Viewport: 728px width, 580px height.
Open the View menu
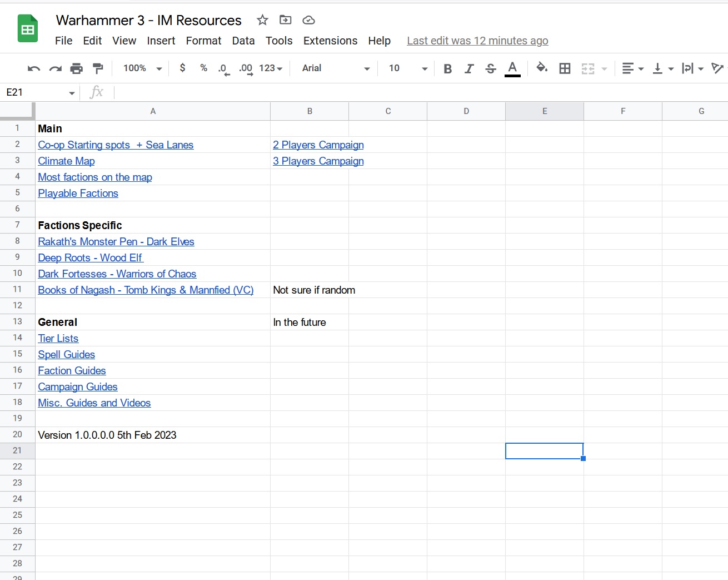(x=124, y=41)
